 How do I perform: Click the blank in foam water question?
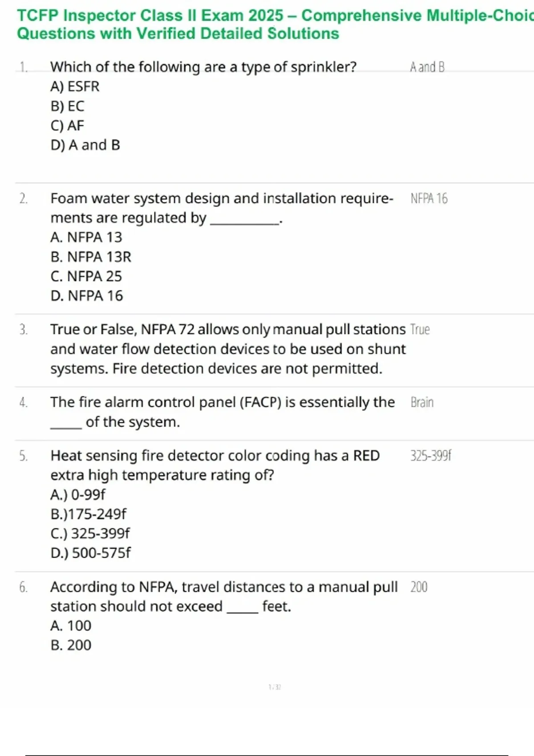point(244,220)
